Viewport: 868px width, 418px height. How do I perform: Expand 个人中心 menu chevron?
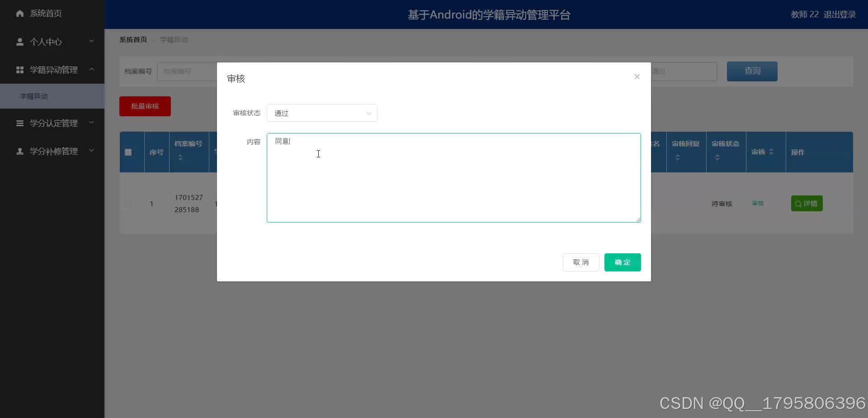92,41
